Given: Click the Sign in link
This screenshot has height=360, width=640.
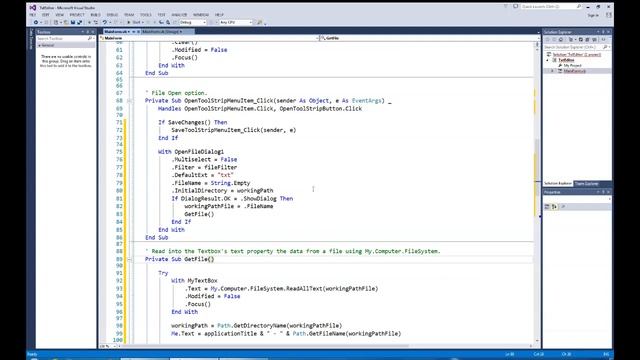Looking at the screenshot, I should coord(593,15).
